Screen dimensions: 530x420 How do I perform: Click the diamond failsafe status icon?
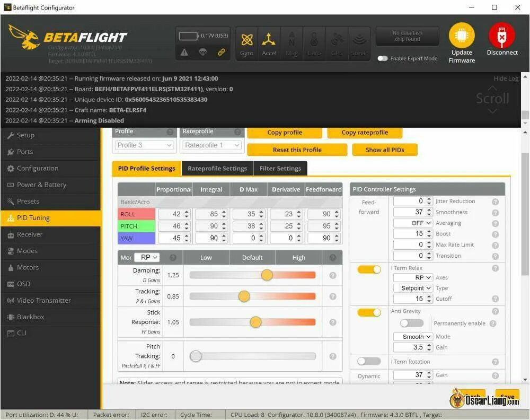[203, 52]
